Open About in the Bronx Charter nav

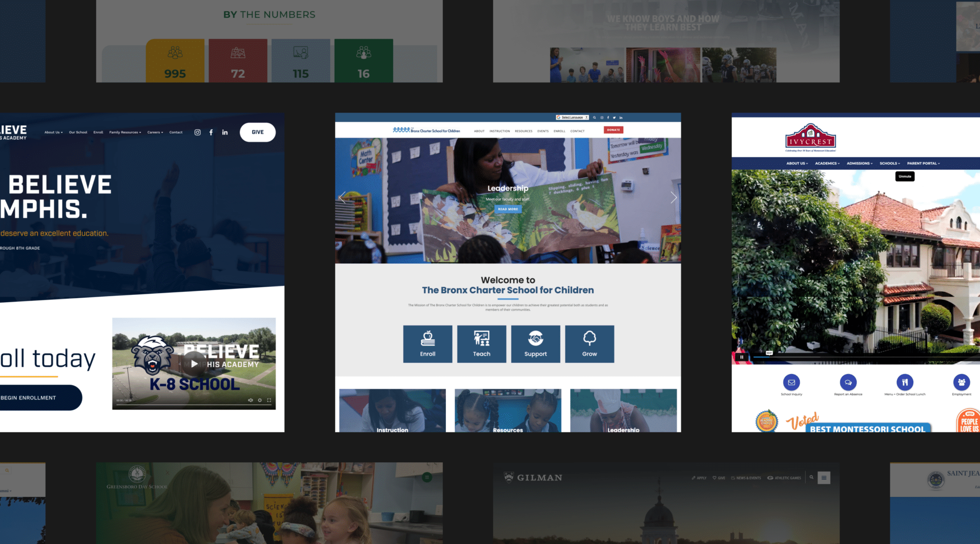click(479, 131)
